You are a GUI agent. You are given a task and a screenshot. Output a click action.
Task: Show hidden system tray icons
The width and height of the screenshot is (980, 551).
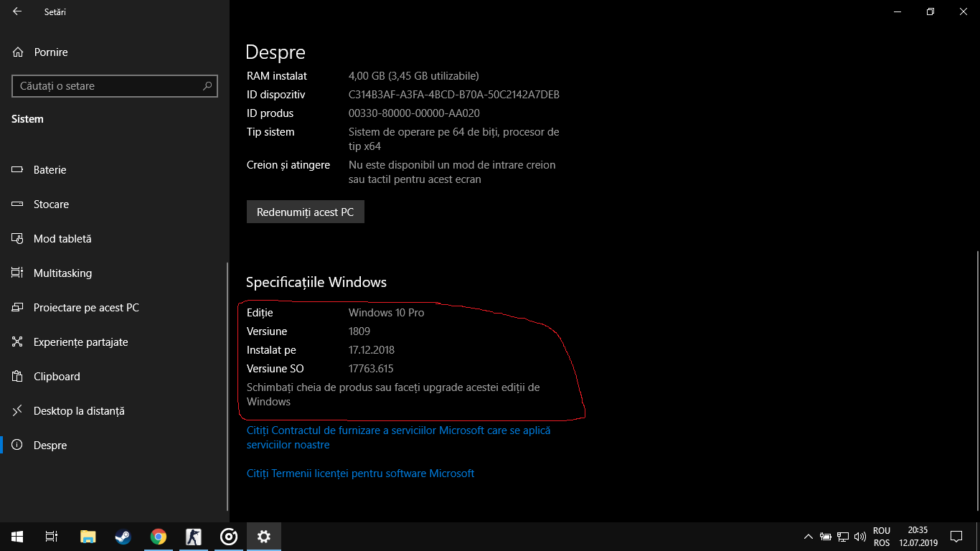pyautogui.click(x=809, y=537)
